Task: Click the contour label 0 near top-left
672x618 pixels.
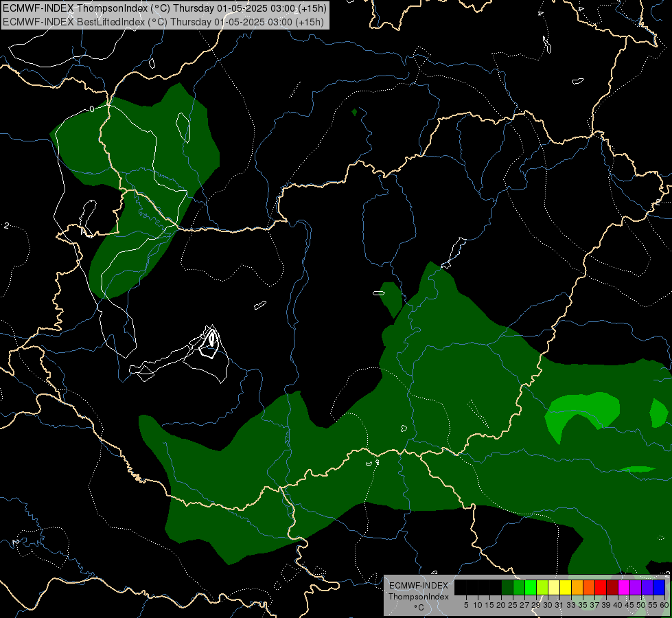Action: tap(92, 109)
